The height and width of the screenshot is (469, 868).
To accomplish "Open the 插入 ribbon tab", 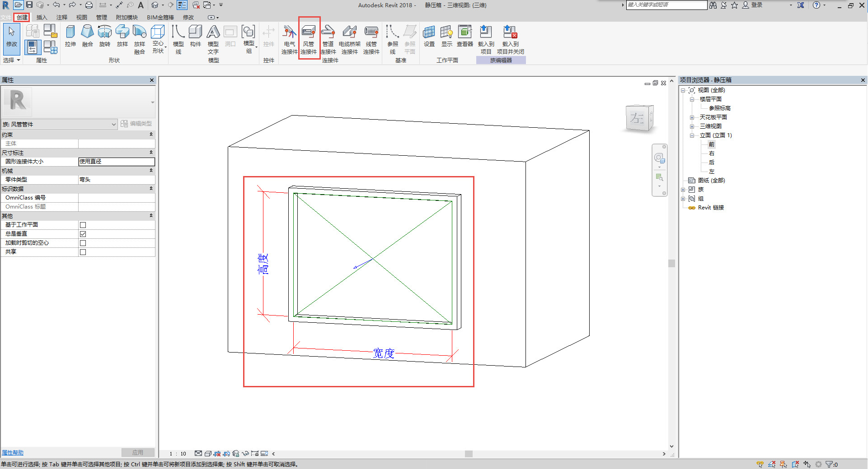I will point(42,17).
